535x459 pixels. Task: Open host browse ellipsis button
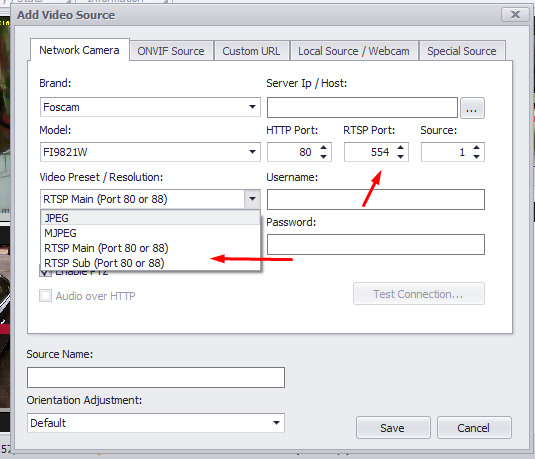click(x=472, y=108)
